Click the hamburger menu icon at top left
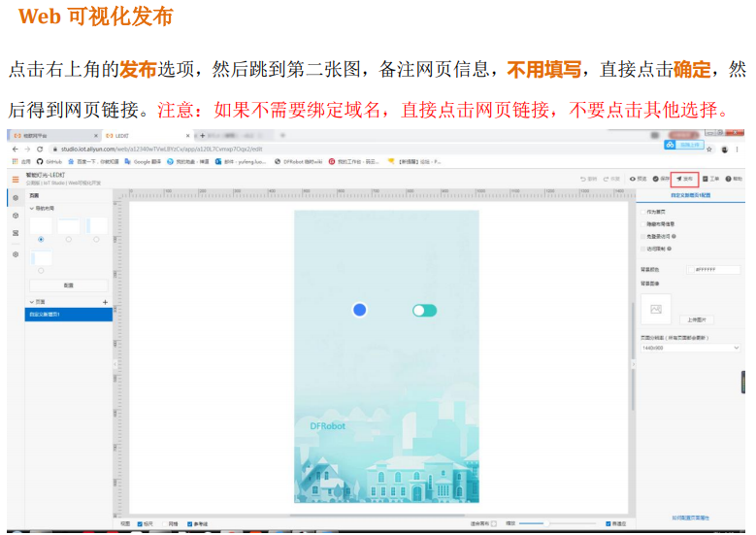This screenshot has height=535, width=756. tap(15, 180)
